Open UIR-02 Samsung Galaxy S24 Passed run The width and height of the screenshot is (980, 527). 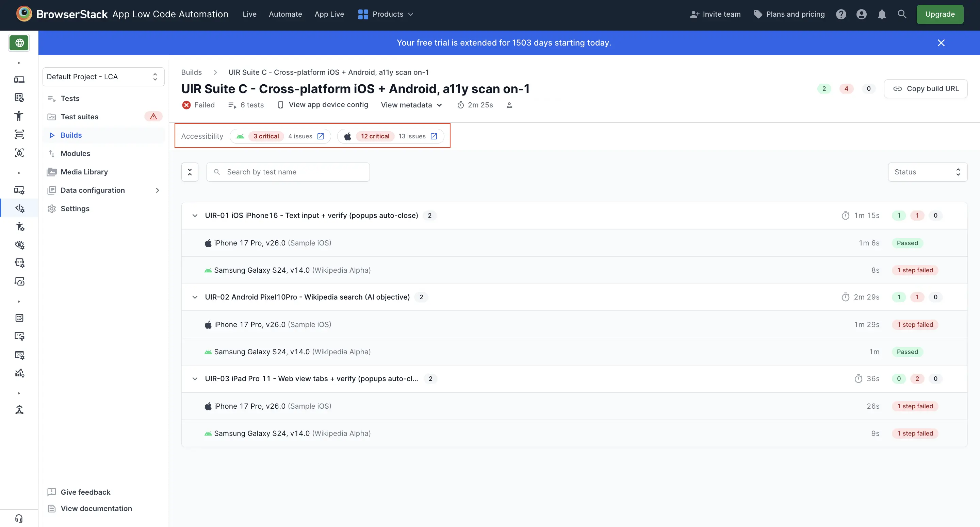pyautogui.click(x=574, y=352)
